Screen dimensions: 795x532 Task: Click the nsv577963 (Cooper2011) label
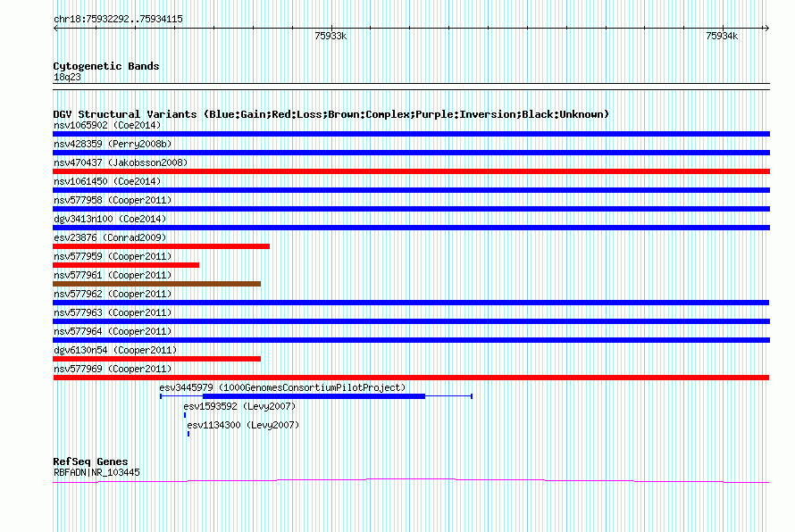[113, 312]
